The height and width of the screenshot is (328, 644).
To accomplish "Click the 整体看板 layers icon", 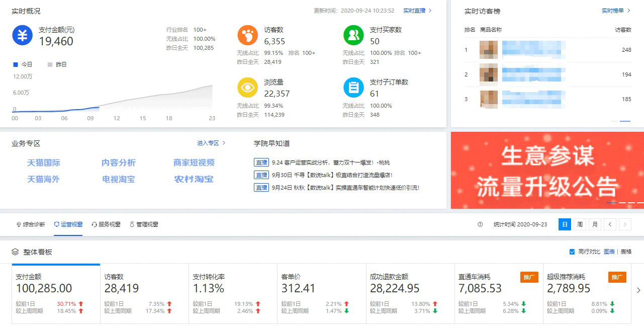I will (x=15, y=252).
